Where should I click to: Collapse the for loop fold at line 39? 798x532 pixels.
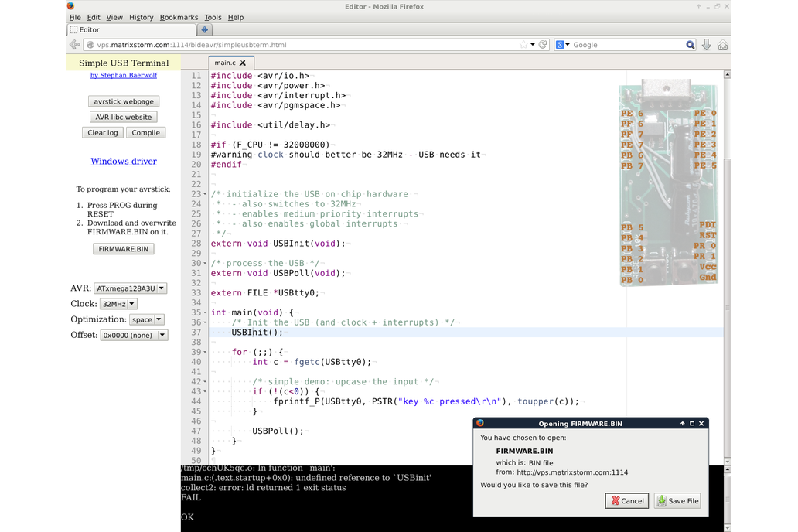tap(205, 353)
